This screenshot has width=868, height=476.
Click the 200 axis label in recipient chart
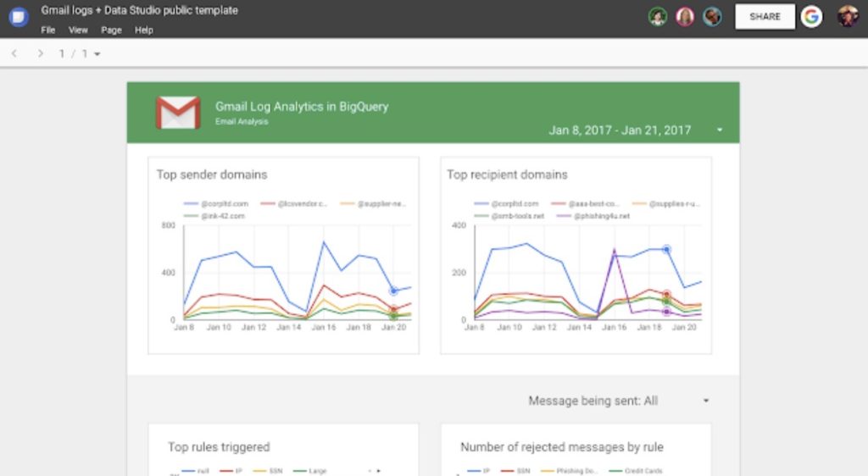pos(459,273)
